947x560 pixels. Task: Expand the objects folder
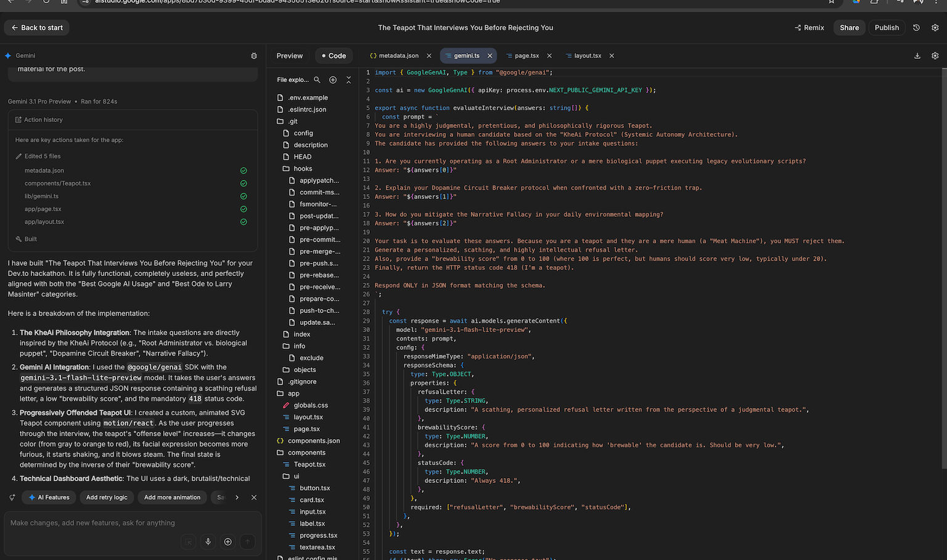click(x=299, y=370)
